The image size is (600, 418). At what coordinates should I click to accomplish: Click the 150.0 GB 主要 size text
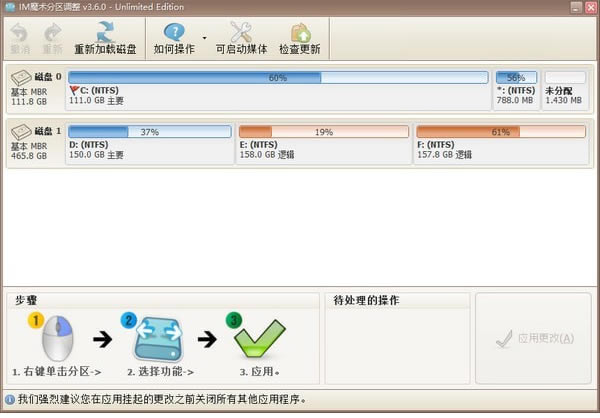click(x=96, y=155)
